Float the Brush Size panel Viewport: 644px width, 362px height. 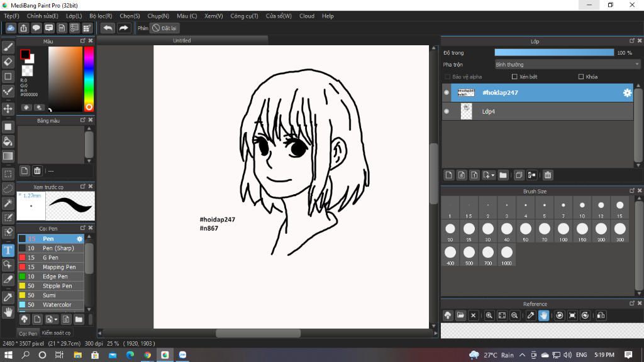[631, 191]
